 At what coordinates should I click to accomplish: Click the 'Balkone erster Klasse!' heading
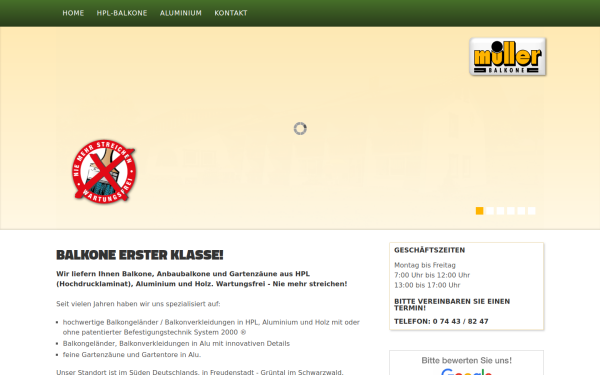pyautogui.click(x=140, y=255)
